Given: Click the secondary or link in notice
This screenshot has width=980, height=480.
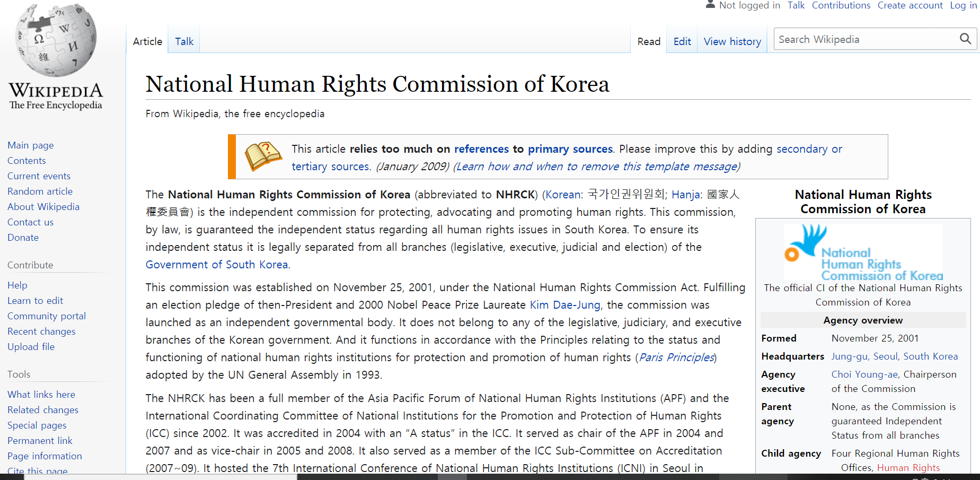Looking at the screenshot, I should (809, 149).
